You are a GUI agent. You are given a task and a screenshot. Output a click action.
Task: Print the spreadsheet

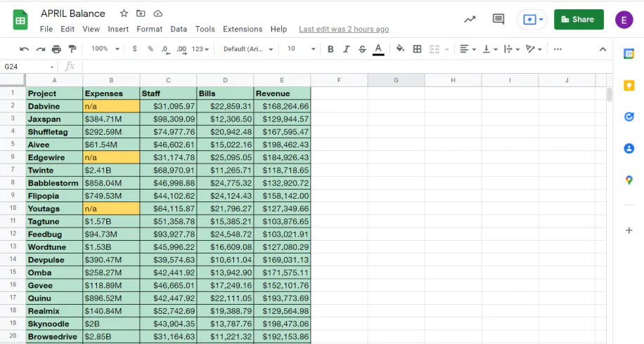click(56, 49)
